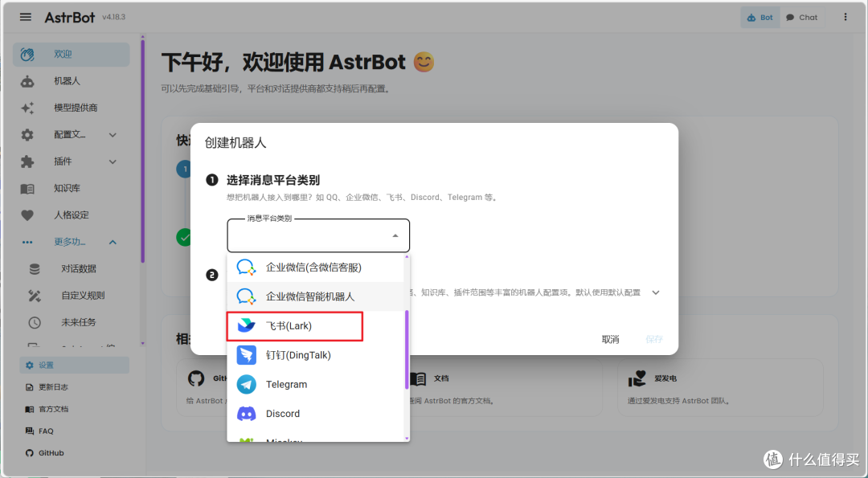The image size is (868, 478).
Task: Click the three dots more features icon
Action: 27,243
